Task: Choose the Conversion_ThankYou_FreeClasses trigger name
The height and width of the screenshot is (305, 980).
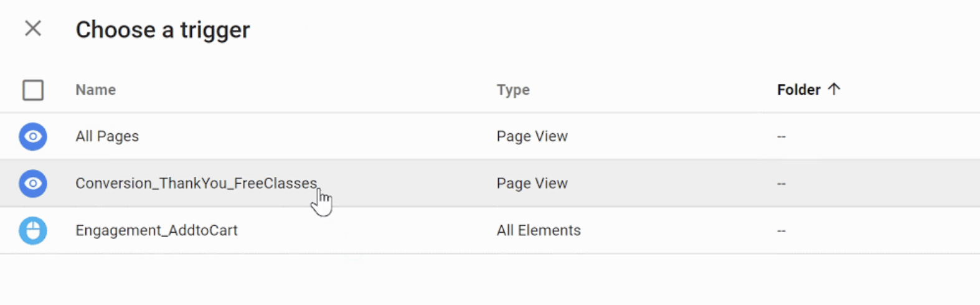Action: tap(196, 184)
